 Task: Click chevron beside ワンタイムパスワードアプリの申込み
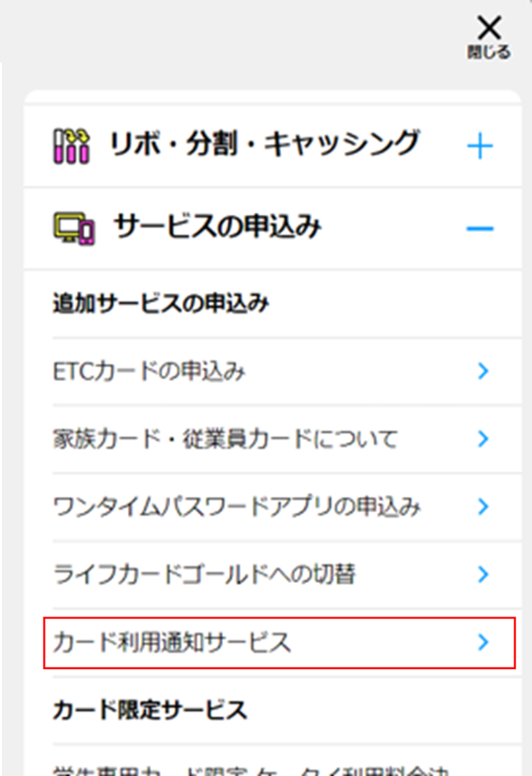pyautogui.click(x=483, y=506)
